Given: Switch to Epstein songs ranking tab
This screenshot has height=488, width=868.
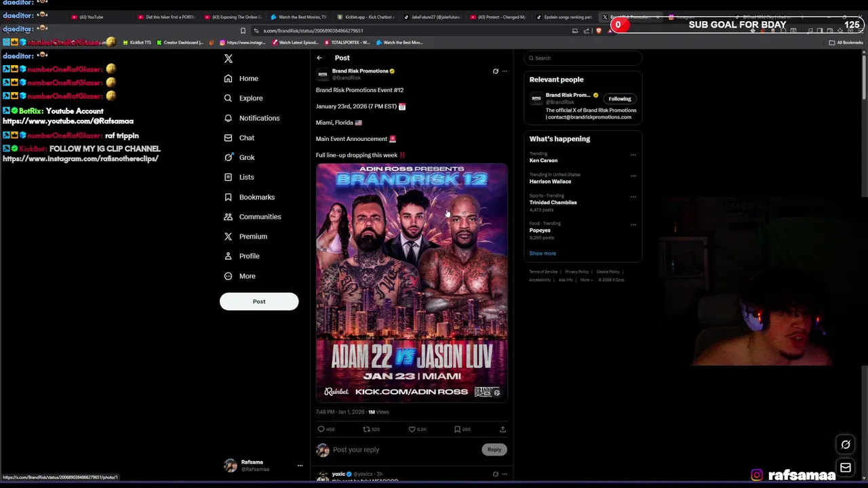Looking at the screenshot, I should click(x=564, y=17).
